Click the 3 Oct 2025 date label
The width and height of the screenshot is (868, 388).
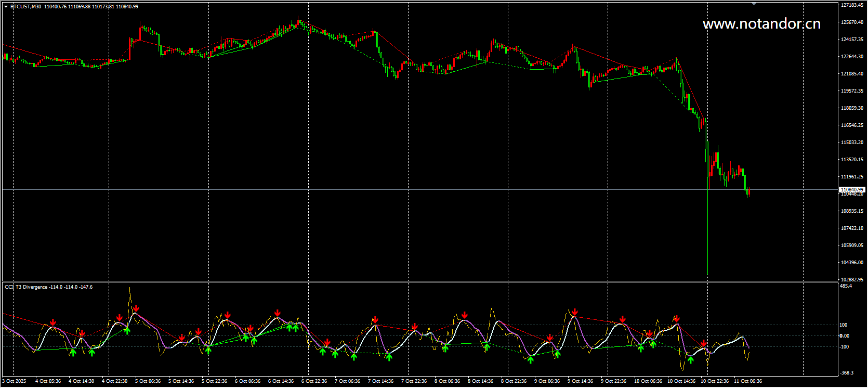tap(15, 381)
